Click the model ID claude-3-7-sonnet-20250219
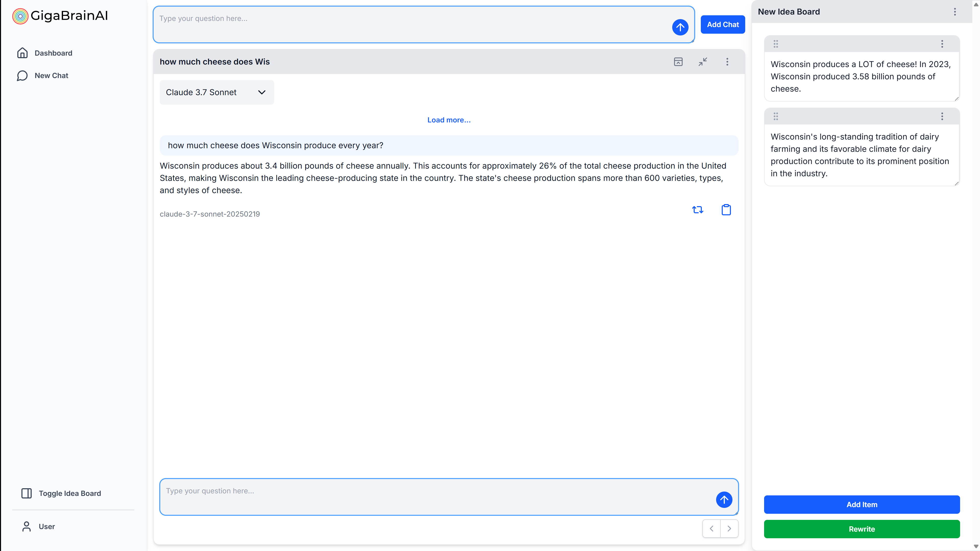Image resolution: width=980 pixels, height=551 pixels. [x=210, y=214]
